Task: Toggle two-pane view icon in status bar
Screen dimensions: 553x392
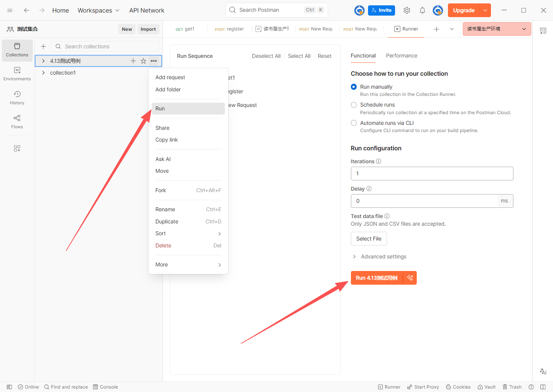Action: point(543,387)
